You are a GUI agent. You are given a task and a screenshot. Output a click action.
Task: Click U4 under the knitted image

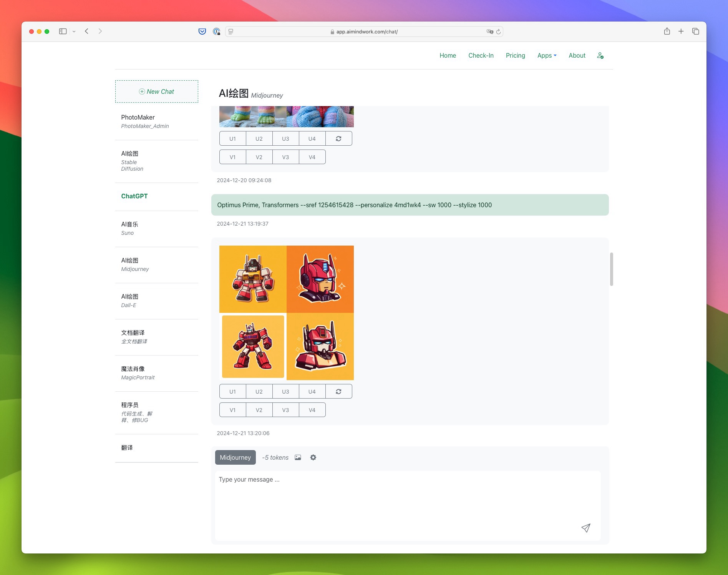(312, 139)
